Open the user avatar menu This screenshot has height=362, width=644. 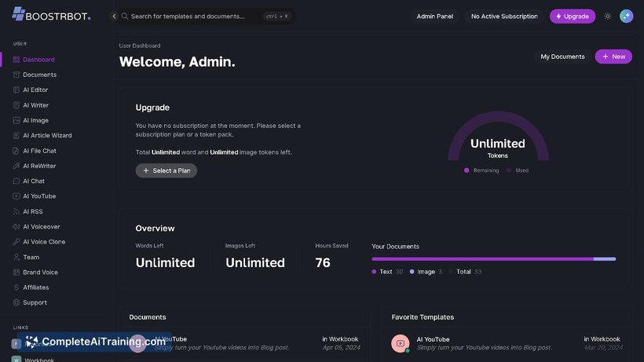click(x=627, y=16)
